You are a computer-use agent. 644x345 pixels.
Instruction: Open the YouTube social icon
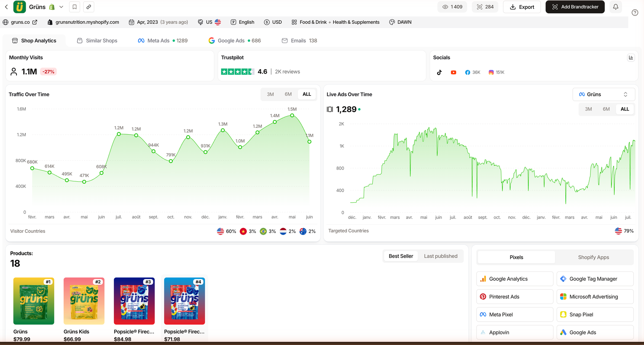[454, 72]
